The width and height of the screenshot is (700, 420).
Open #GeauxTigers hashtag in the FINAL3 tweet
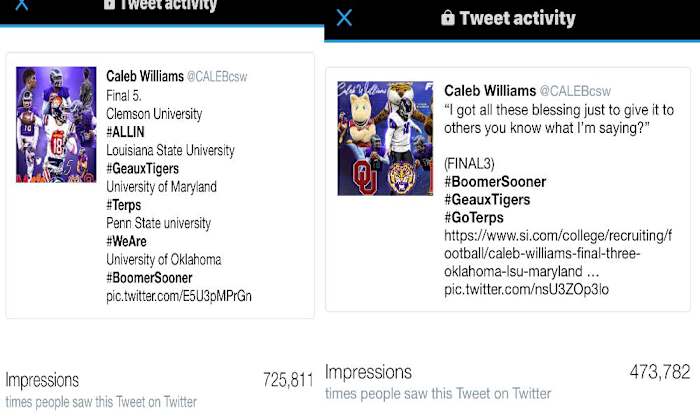coord(487,200)
